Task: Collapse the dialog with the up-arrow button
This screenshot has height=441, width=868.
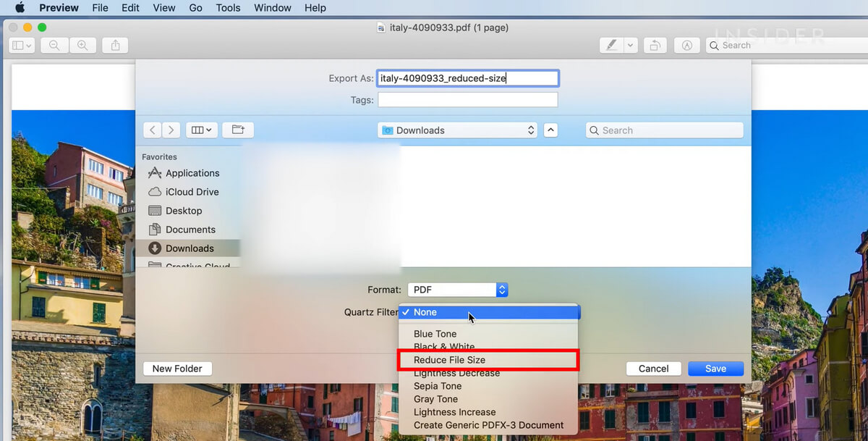Action: coord(550,130)
